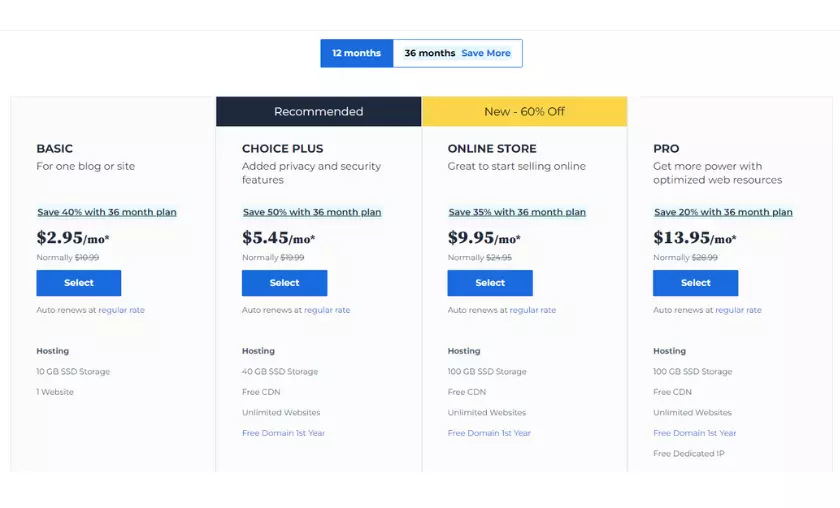Click Hosting heading in Choice Plus plan
Viewport: 840px width, 508px height.
[258, 351]
